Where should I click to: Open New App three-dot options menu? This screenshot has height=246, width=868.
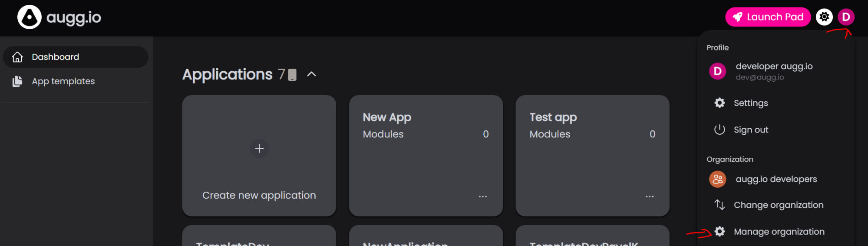point(482,196)
